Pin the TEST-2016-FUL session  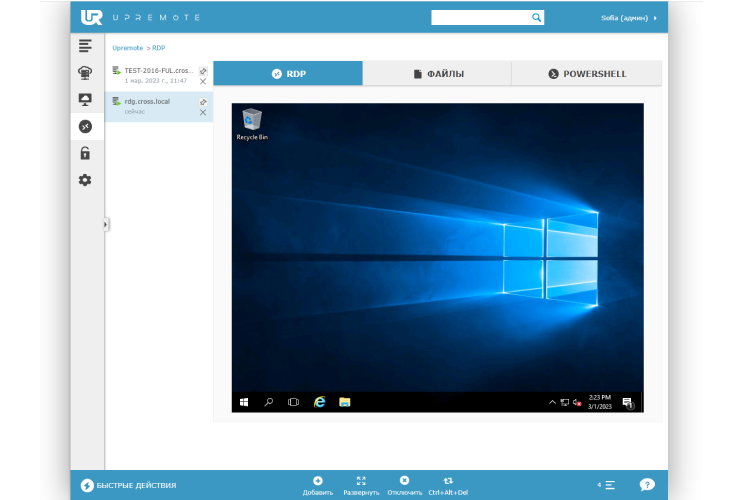(203, 71)
